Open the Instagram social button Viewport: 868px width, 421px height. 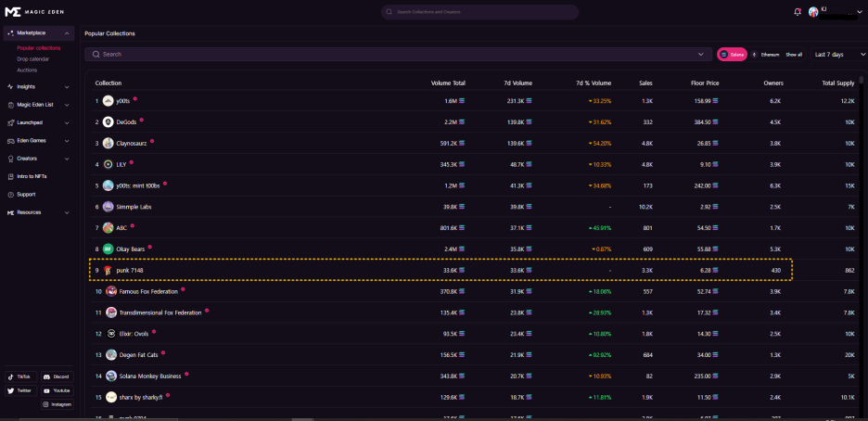point(57,404)
